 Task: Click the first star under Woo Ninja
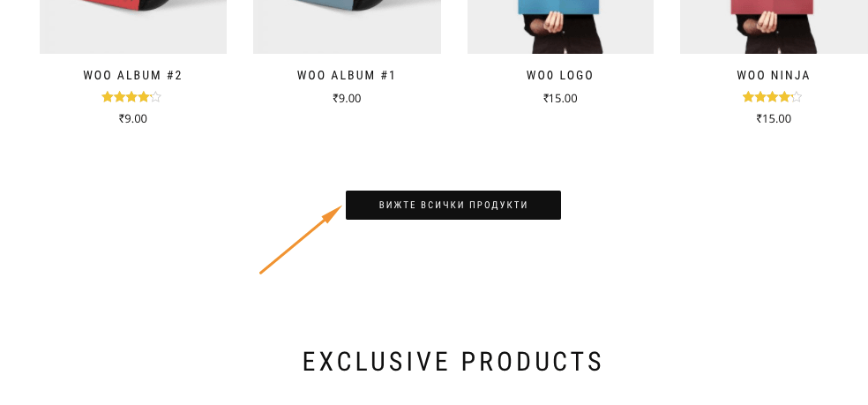(748, 98)
